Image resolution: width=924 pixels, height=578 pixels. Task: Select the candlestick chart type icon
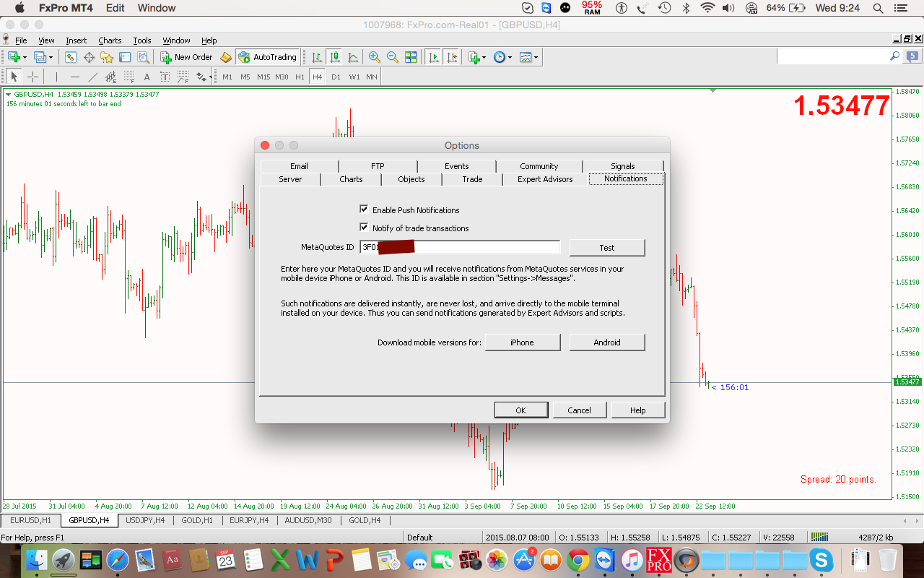334,57
